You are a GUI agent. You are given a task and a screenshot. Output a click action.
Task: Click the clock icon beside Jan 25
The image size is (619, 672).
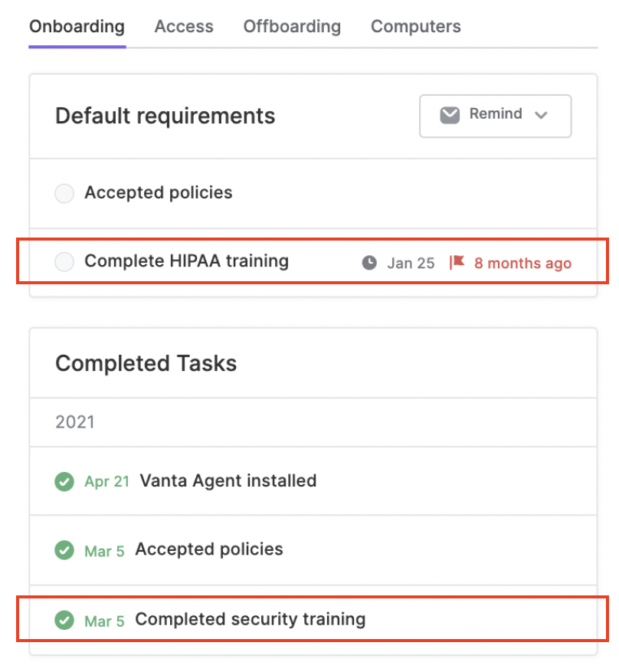(x=369, y=263)
